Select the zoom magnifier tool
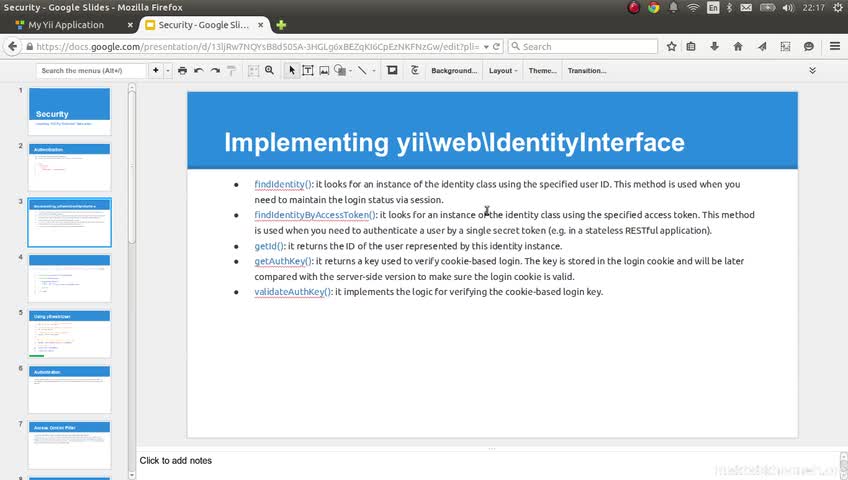848x480 pixels. 269,70
